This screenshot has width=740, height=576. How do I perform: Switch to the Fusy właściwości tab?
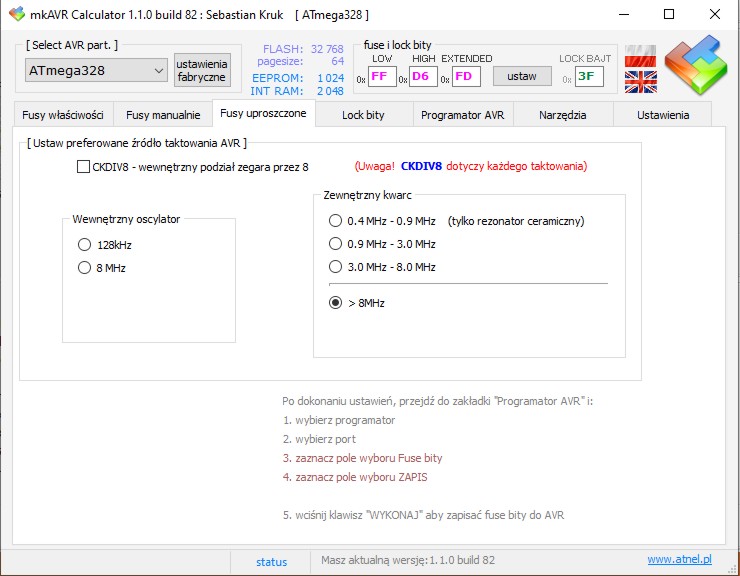65,115
